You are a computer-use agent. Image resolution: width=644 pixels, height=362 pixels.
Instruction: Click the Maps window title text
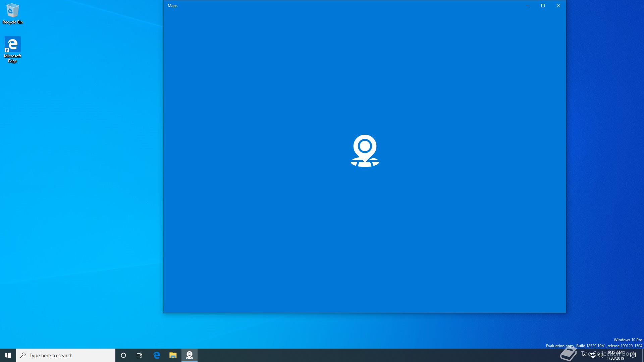(x=172, y=6)
